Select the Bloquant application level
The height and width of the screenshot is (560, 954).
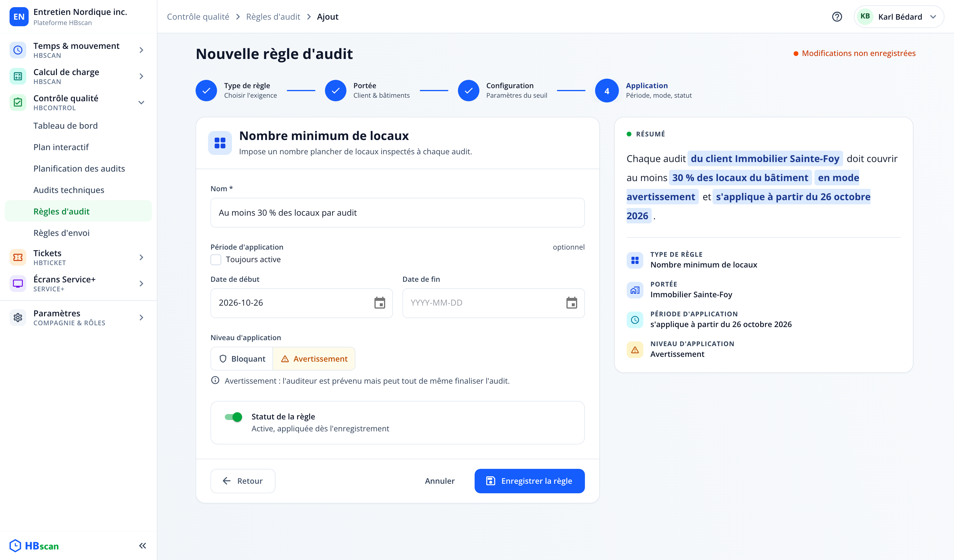pos(242,359)
